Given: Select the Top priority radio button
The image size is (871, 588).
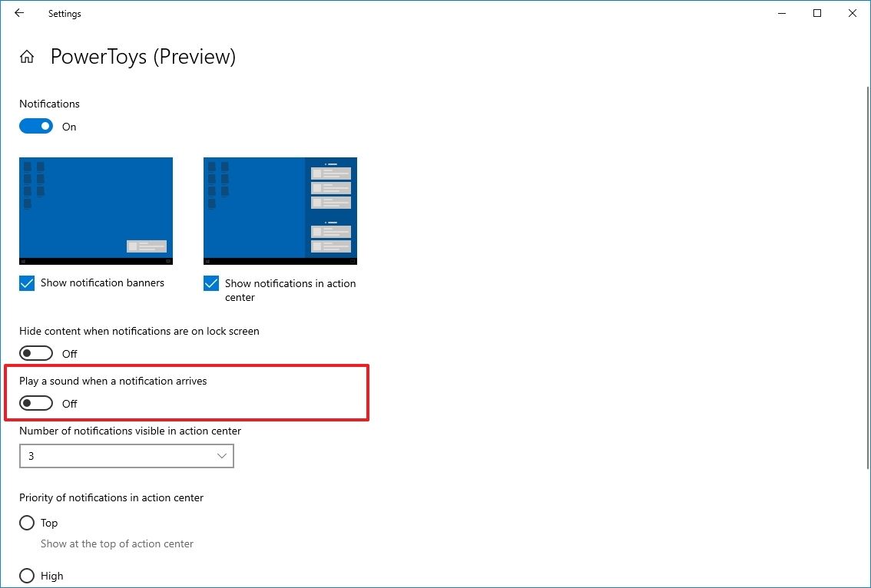Looking at the screenshot, I should pos(27,523).
